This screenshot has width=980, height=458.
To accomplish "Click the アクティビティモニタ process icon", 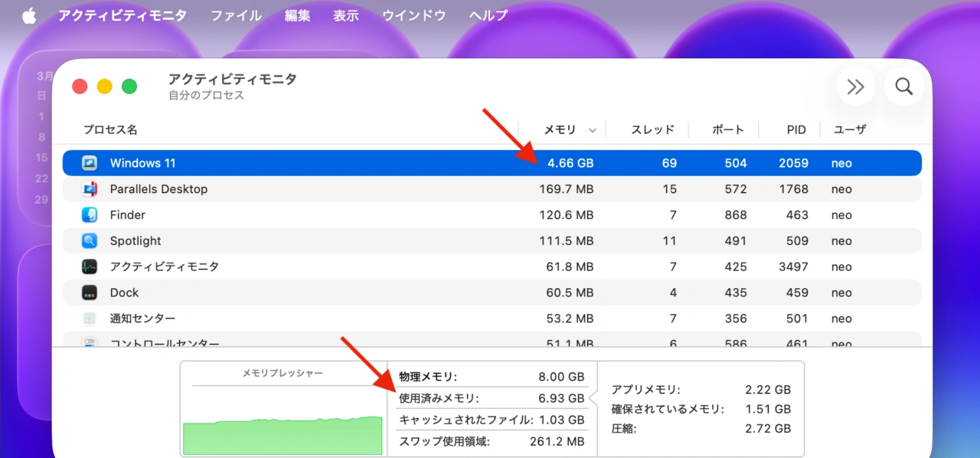I will pos(92,266).
